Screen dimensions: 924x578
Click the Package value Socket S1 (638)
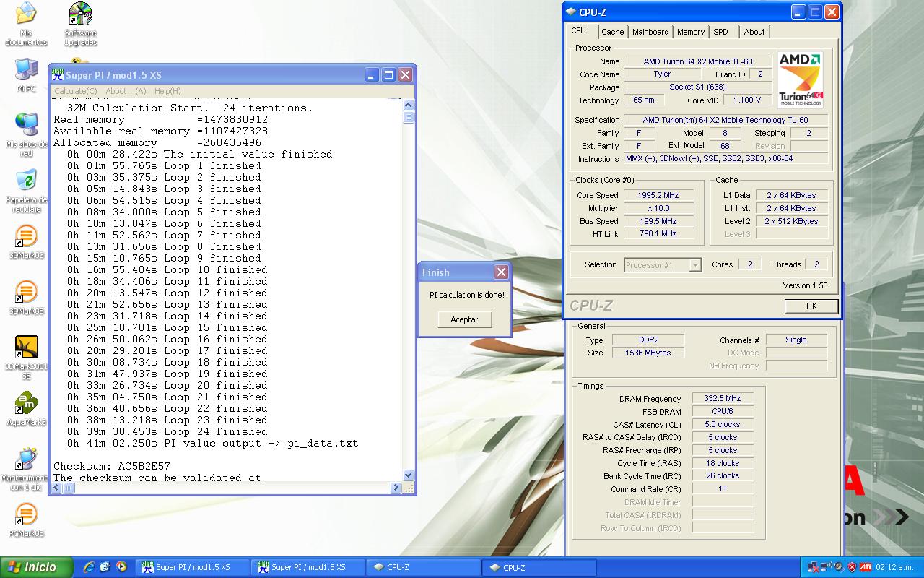point(697,87)
